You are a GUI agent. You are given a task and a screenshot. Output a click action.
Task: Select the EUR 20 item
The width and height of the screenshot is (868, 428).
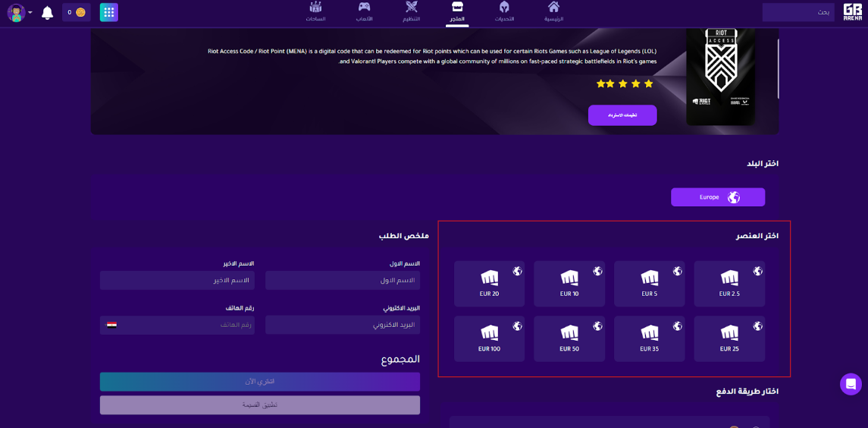(490, 283)
